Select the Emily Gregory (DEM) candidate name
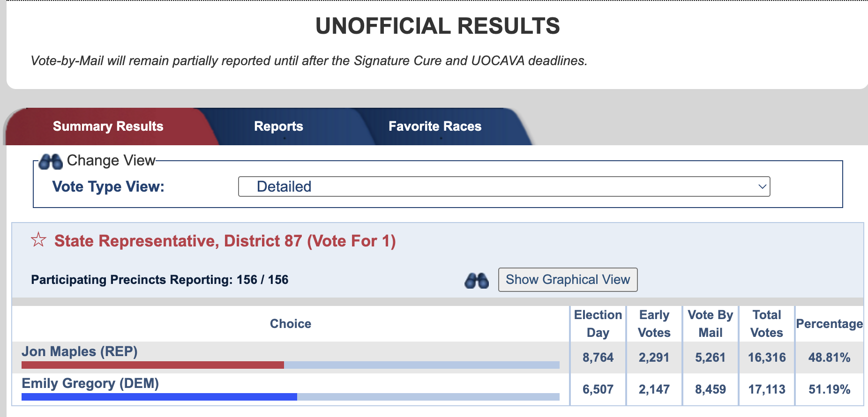 pyautogui.click(x=90, y=383)
